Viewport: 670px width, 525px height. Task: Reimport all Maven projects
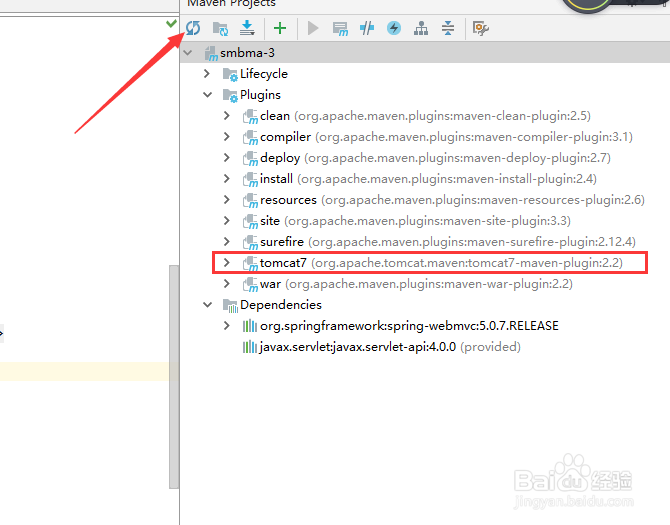(x=193, y=28)
